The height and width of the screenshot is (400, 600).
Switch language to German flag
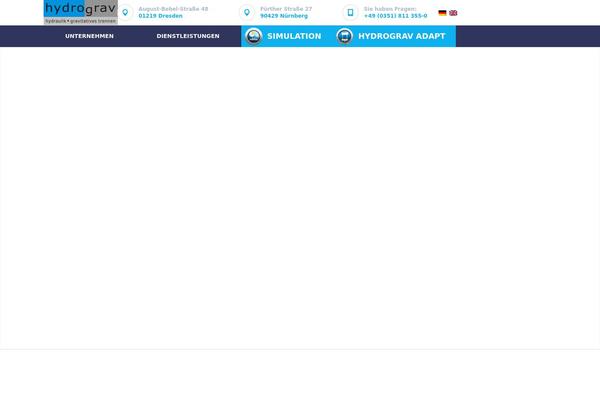442,13
